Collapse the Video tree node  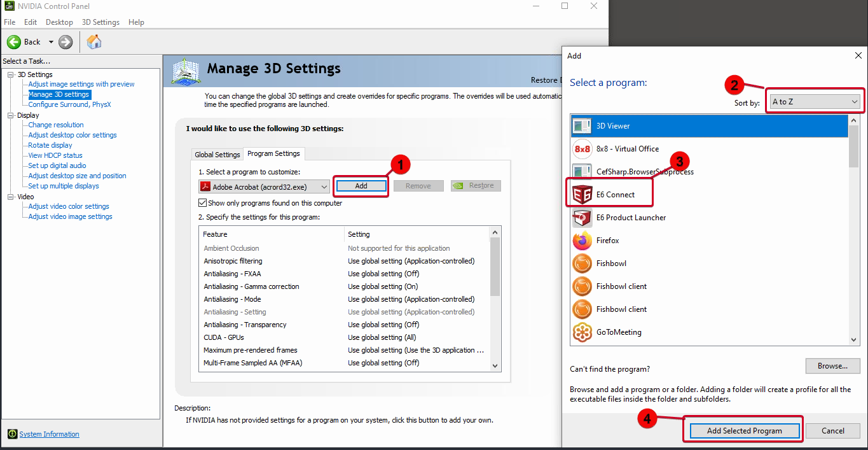[11, 197]
